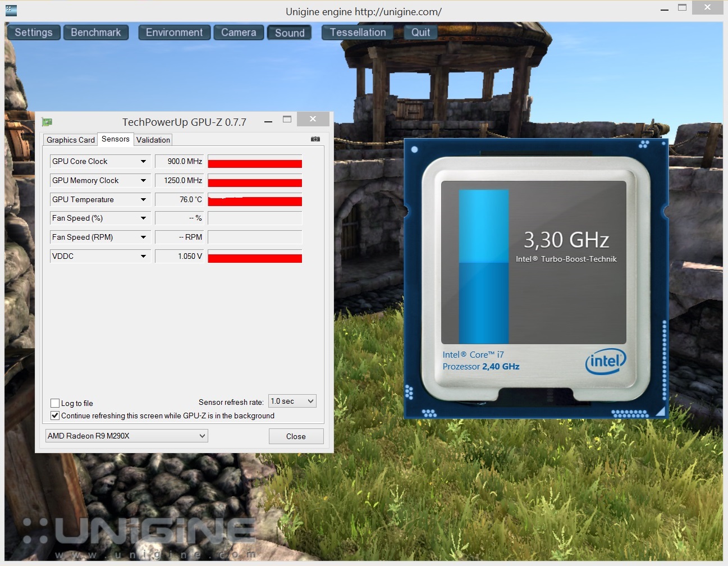
Task: Click the 3,30 GHz Turbo Boost reading
Action: [x=566, y=240]
